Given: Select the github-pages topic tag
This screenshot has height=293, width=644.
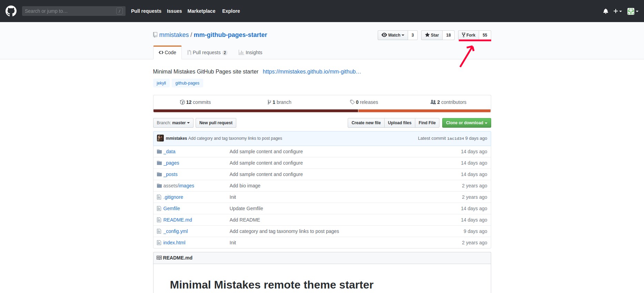Looking at the screenshot, I should [187, 83].
